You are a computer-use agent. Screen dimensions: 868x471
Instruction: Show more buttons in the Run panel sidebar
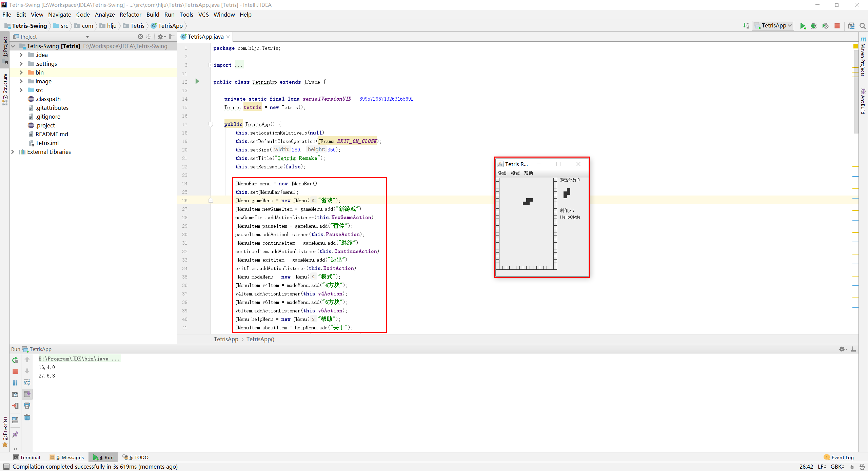tap(15, 449)
